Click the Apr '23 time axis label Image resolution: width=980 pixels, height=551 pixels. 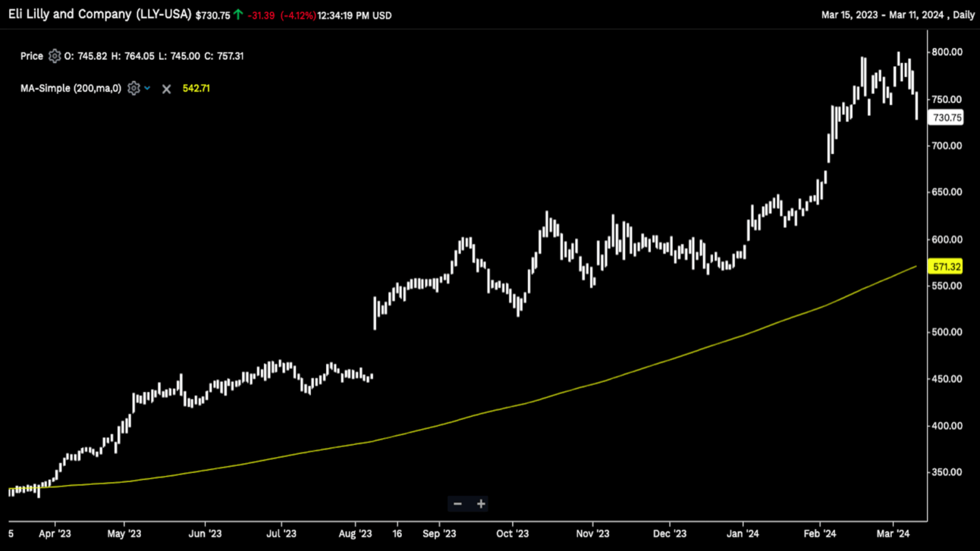pyautogui.click(x=55, y=534)
